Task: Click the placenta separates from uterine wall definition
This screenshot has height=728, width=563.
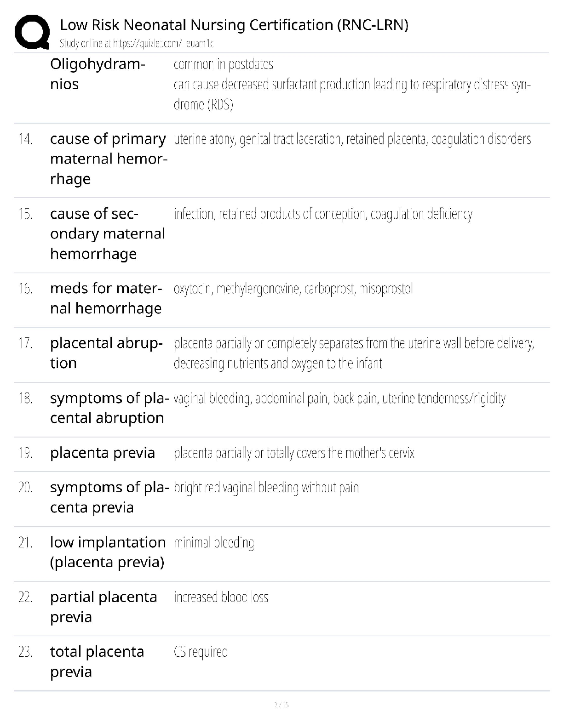Action: [x=354, y=353]
